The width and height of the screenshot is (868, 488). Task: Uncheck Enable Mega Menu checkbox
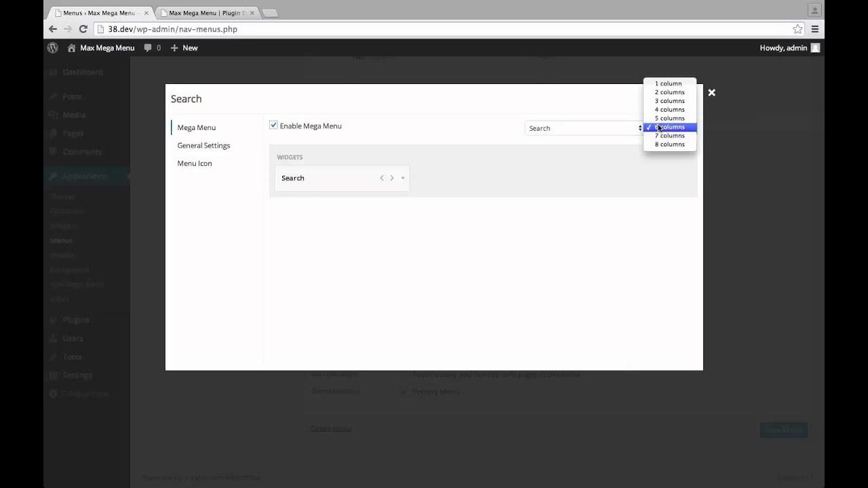click(x=273, y=125)
